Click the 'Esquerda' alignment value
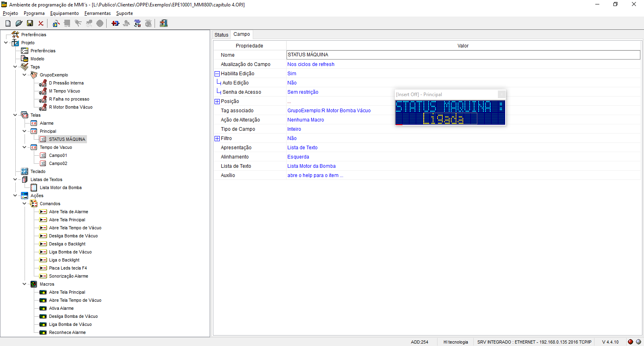Viewport: 644px width, 346px height. [298, 157]
